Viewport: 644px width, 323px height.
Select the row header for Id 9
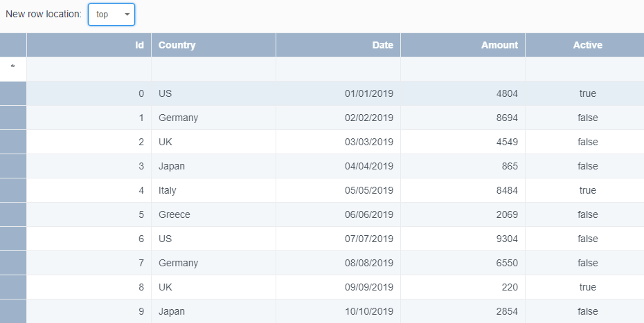pyautogui.click(x=13, y=311)
